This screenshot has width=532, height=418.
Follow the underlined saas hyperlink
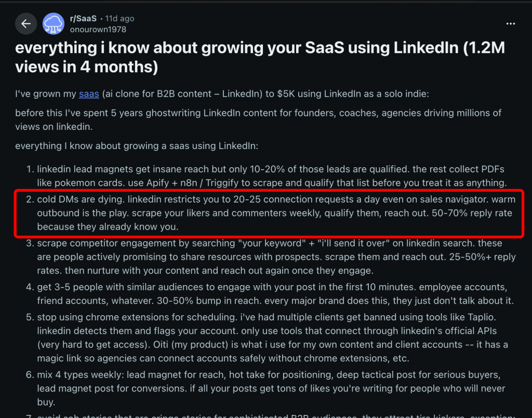pos(89,93)
